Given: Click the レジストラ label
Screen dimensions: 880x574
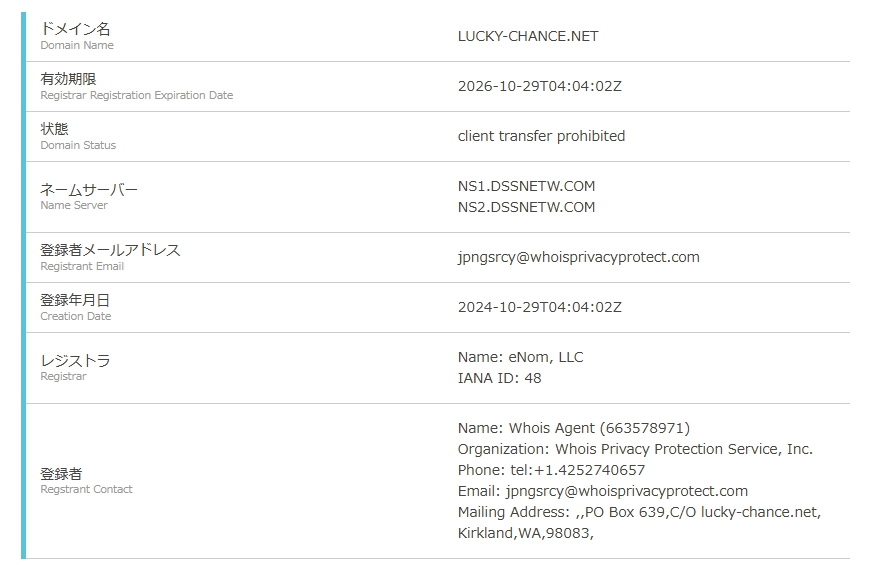Looking at the screenshot, I should click(x=75, y=361).
